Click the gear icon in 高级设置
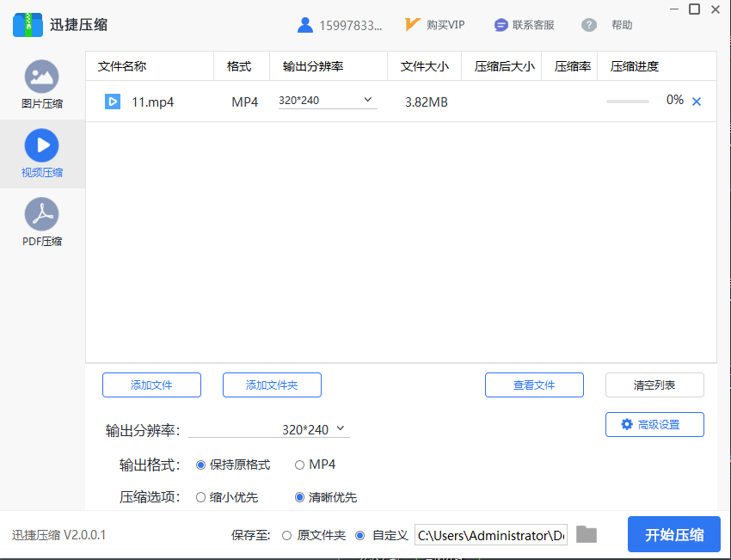731x560 pixels. tap(627, 424)
